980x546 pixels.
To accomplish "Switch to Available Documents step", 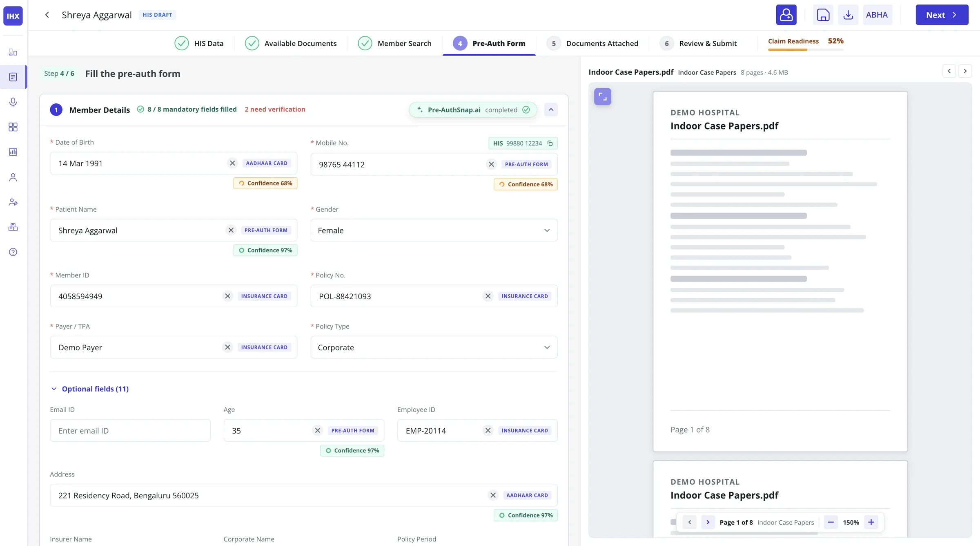I will pyautogui.click(x=291, y=43).
